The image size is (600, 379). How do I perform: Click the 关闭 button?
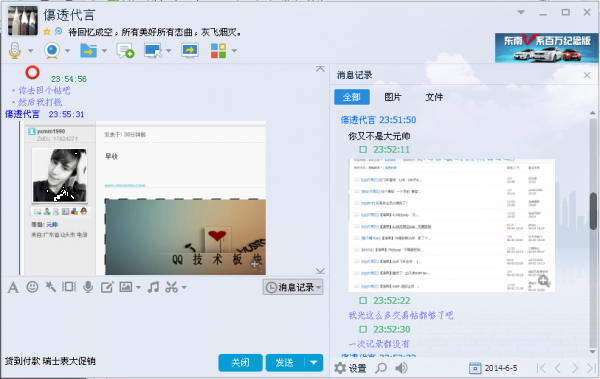tap(240, 363)
